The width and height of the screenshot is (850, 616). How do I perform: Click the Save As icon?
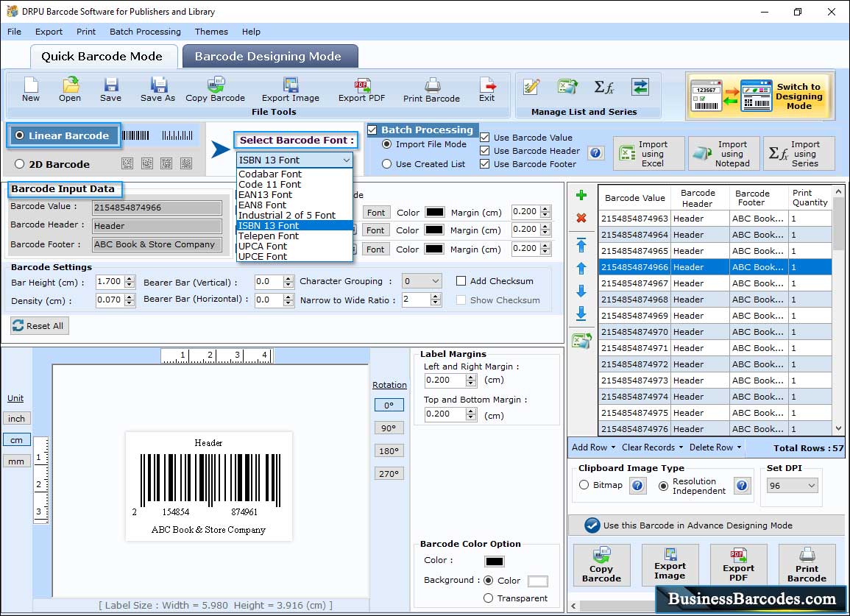coord(157,90)
